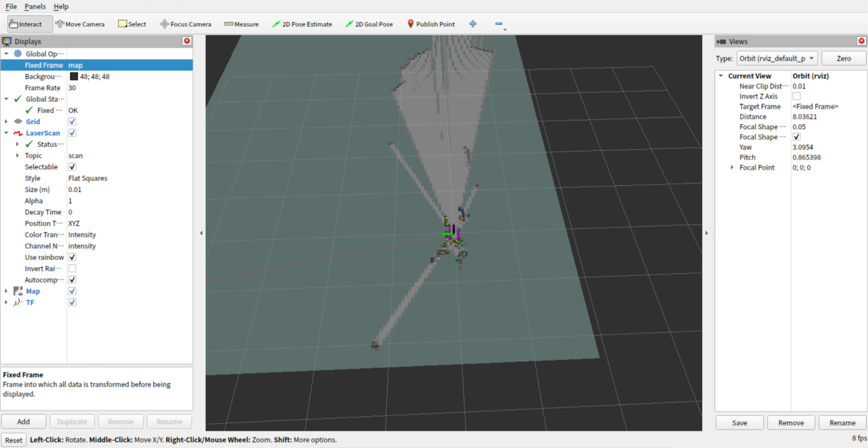Disable the Use rainbow checkbox

click(72, 257)
